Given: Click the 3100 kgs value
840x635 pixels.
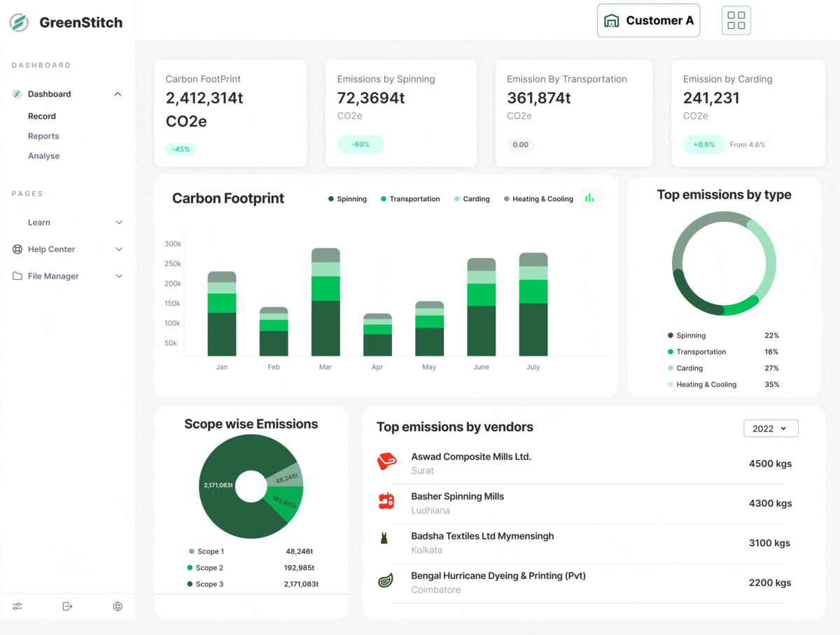Looking at the screenshot, I should [x=770, y=543].
